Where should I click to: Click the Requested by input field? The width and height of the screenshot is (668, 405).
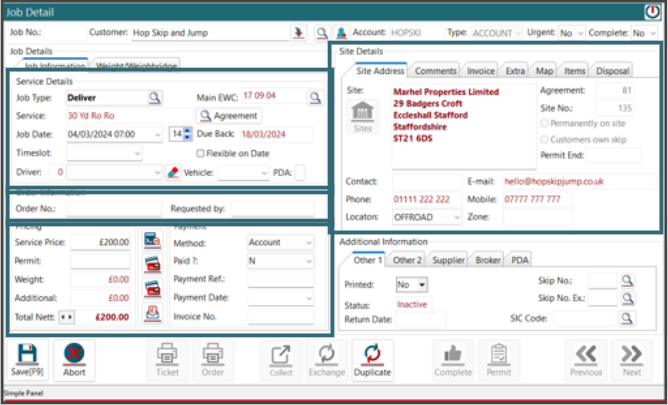pos(273,209)
